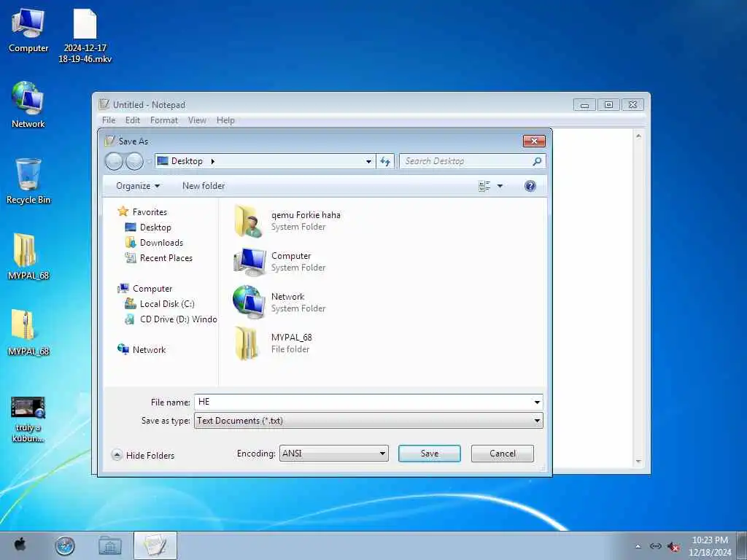Collapse the pane with Hide Folders
The width and height of the screenshot is (747, 560).
pos(144,455)
